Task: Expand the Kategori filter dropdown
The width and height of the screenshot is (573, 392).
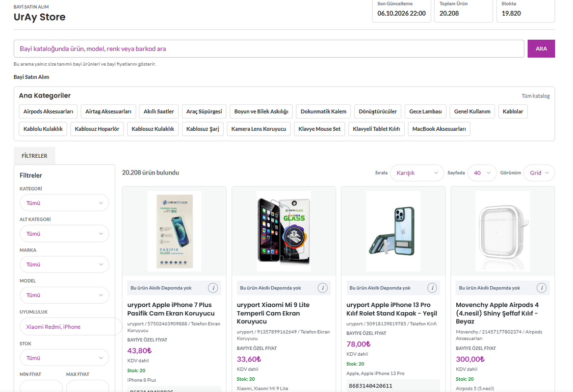Action: [64, 203]
